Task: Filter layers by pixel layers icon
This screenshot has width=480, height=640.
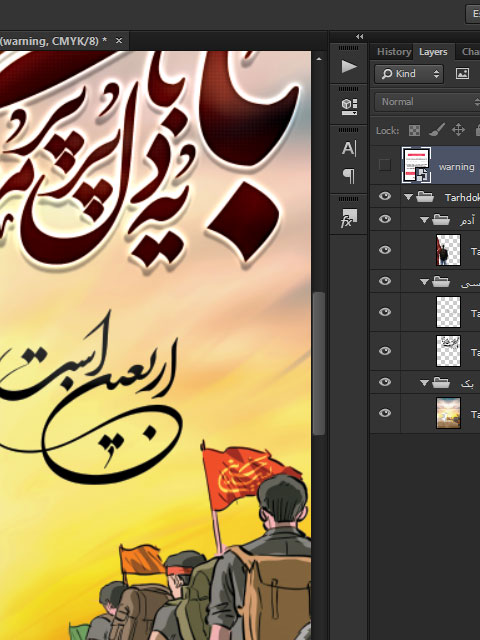Action: [x=462, y=73]
